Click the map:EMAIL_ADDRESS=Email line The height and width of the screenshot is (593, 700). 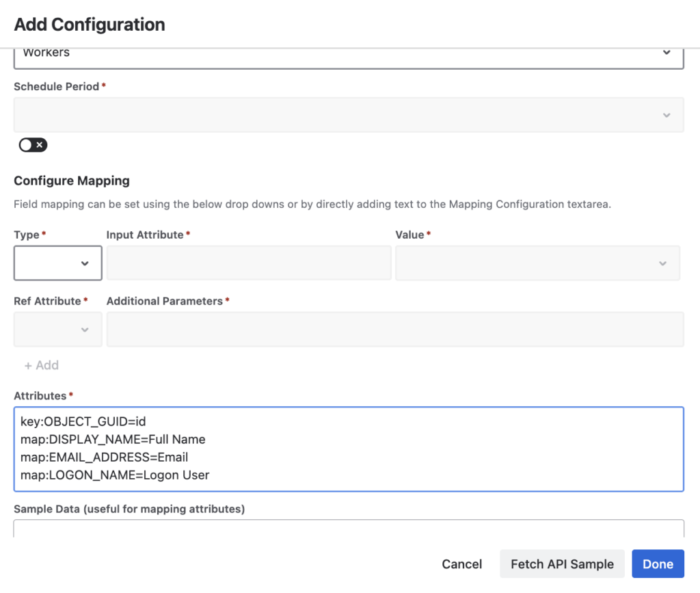tap(104, 457)
